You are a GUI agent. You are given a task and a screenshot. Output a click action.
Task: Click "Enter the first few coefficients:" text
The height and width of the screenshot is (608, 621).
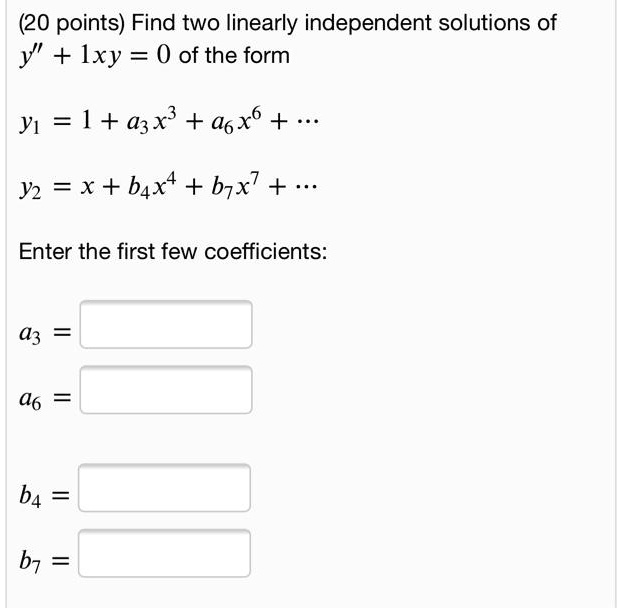[x=173, y=252]
